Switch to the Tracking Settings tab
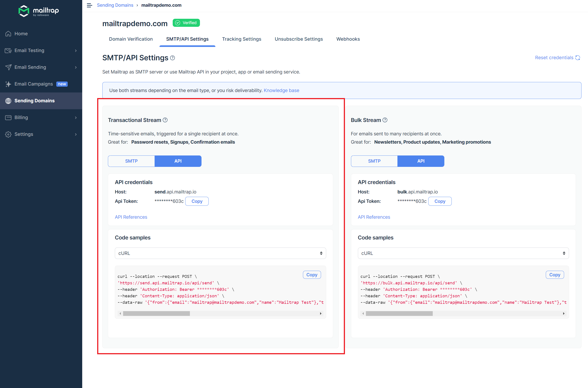This screenshot has width=588, height=388. 241,39
